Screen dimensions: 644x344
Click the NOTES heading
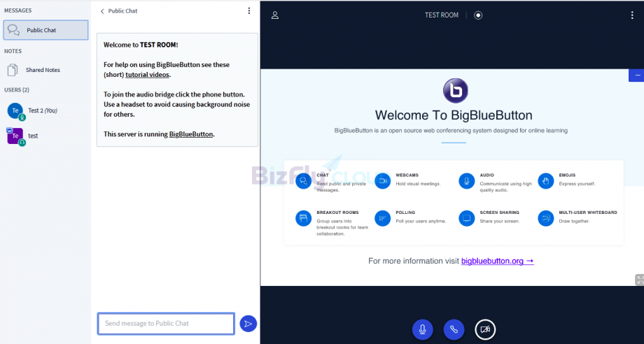13,51
